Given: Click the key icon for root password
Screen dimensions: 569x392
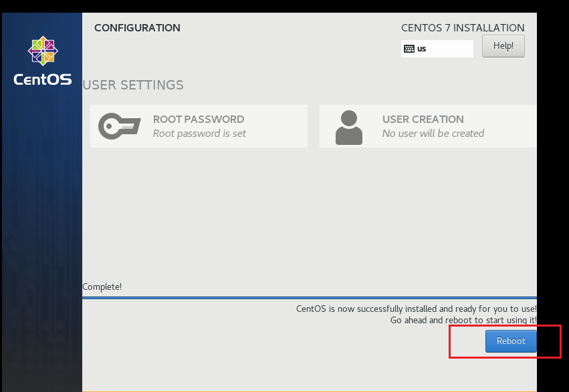Looking at the screenshot, I should 120,126.
